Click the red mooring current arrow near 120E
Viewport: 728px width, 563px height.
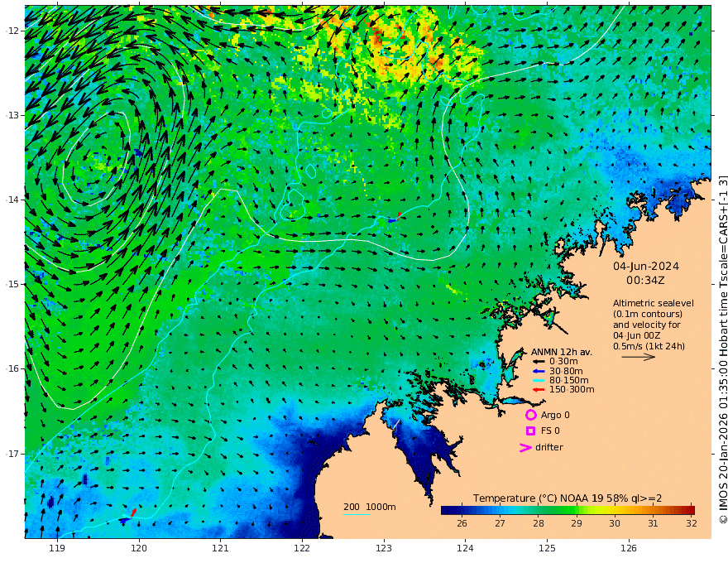[x=133, y=512]
